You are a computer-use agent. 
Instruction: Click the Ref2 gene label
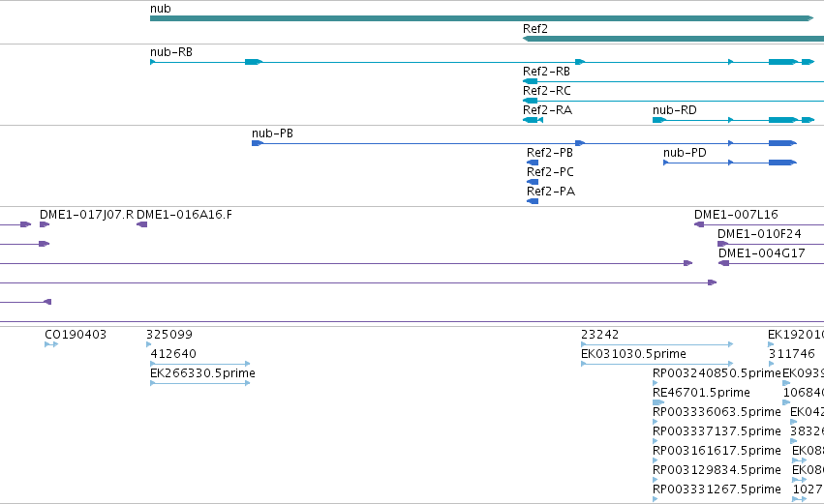534,28
